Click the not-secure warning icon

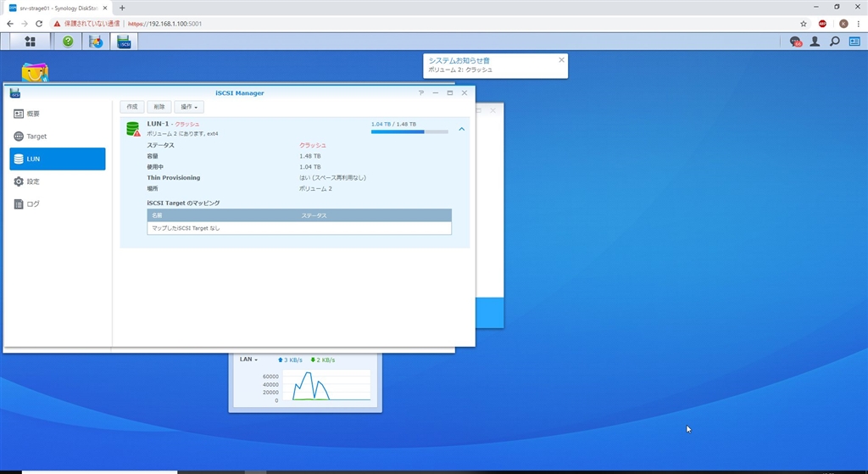(x=57, y=24)
